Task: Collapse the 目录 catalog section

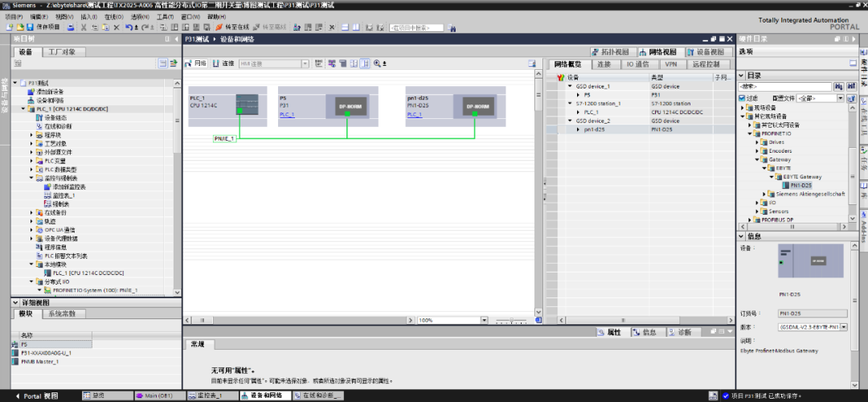Action: coord(742,76)
